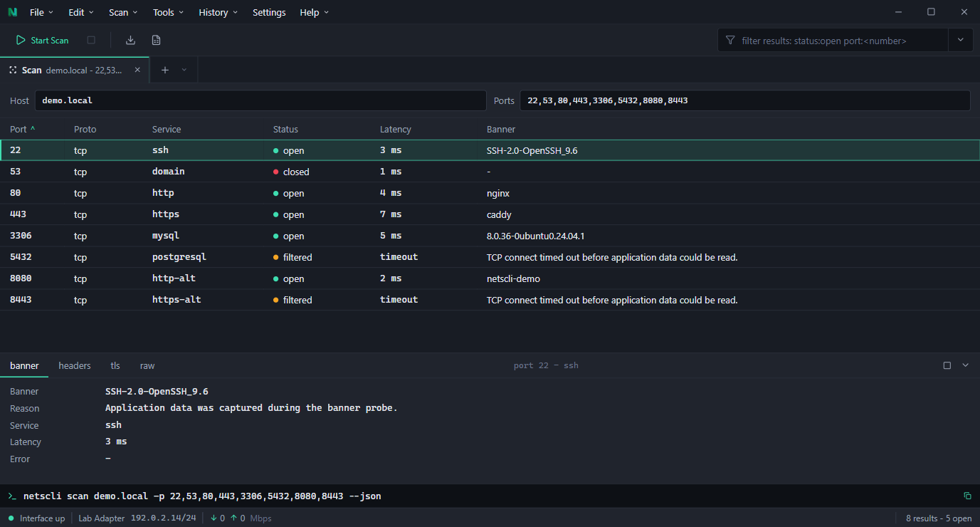Viewport: 980px width, 527px height.
Task: Select the port 22 ssh row
Action: (x=490, y=150)
